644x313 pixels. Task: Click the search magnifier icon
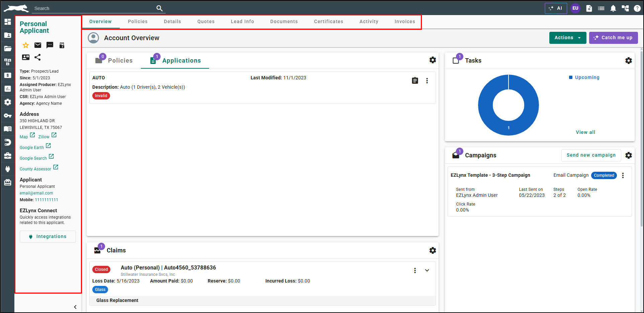click(160, 8)
